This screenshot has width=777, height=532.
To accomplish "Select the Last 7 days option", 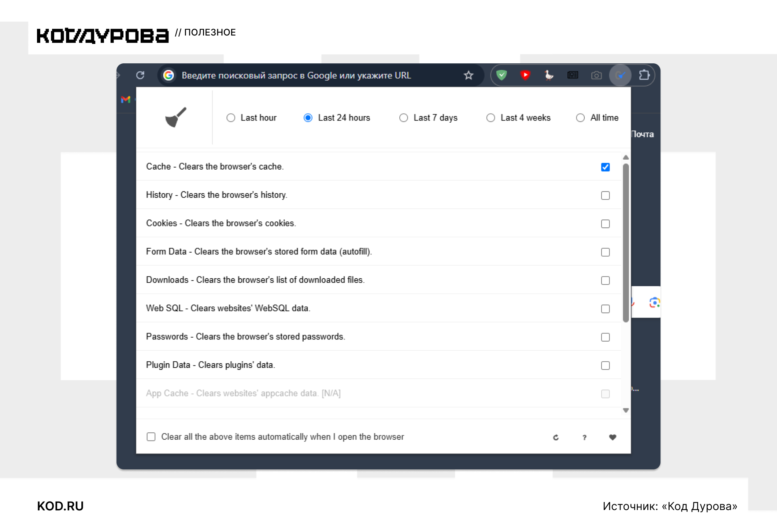I will (x=404, y=118).
